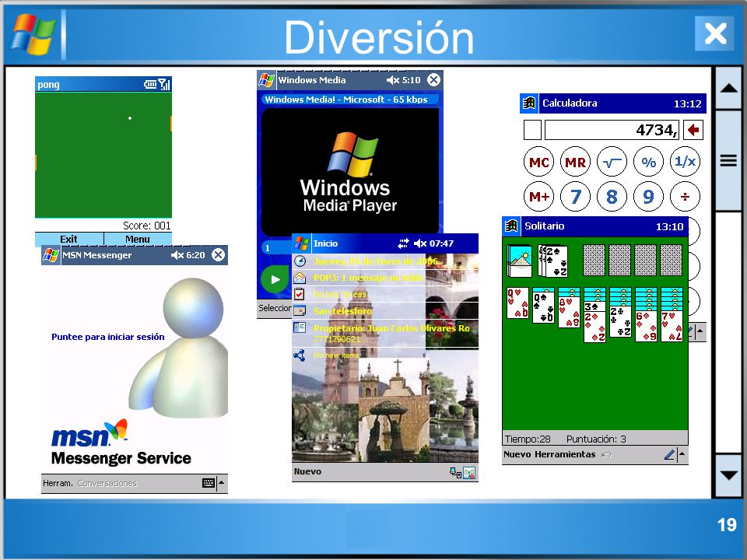This screenshot has width=747, height=560.
Task: Click the 1/x button in Calculadora
Action: point(685,162)
